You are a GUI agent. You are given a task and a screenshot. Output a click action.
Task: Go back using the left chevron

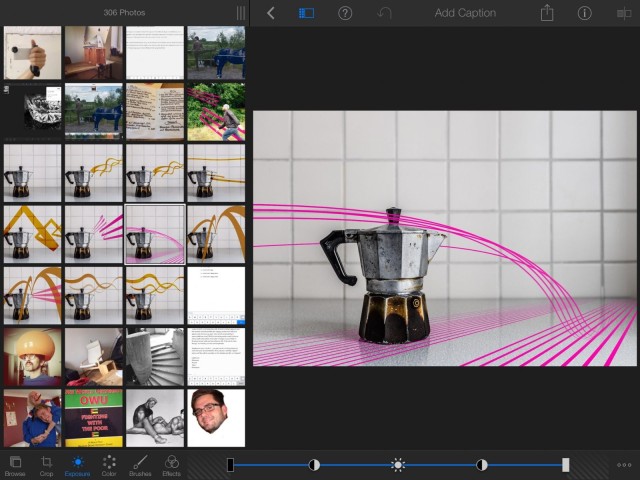pos(270,13)
